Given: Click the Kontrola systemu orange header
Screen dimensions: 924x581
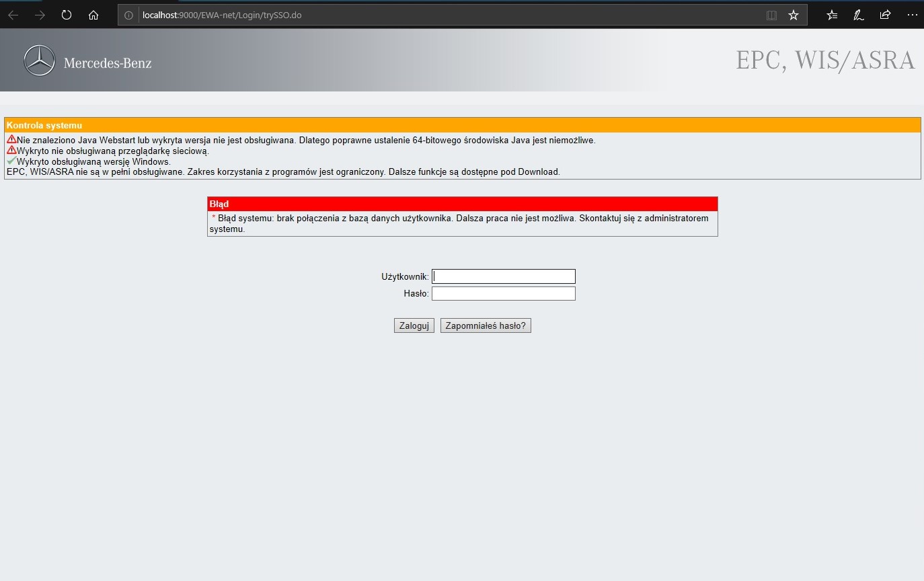Looking at the screenshot, I should pos(462,125).
